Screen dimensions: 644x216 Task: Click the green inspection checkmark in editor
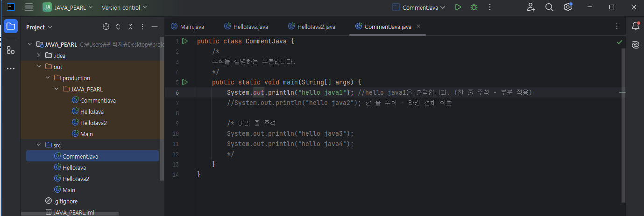point(620,42)
